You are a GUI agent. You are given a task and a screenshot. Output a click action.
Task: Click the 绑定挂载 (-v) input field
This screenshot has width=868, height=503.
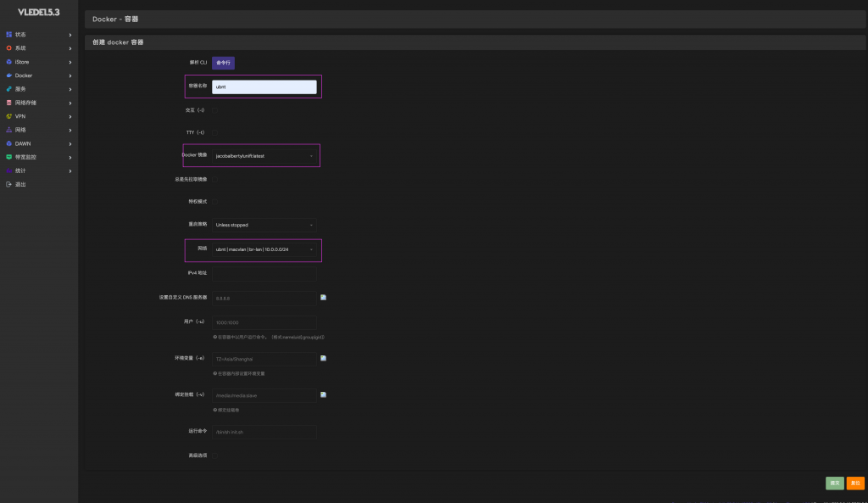[x=264, y=395]
